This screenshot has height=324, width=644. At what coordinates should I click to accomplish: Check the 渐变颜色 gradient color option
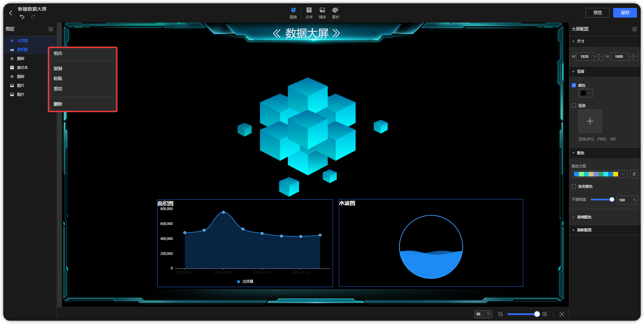pyautogui.click(x=574, y=186)
